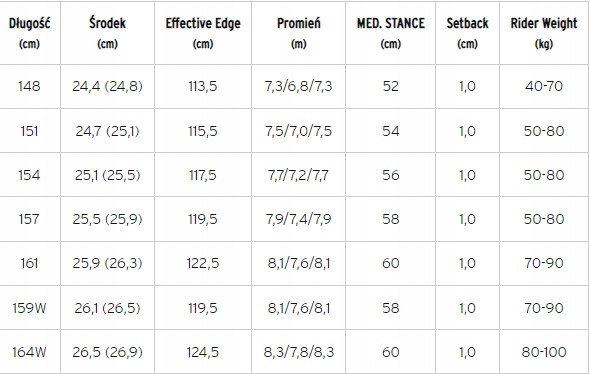Select the 80-100 rider weight cell
The height and width of the screenshot is (374, 590).
tap(544, 352)
